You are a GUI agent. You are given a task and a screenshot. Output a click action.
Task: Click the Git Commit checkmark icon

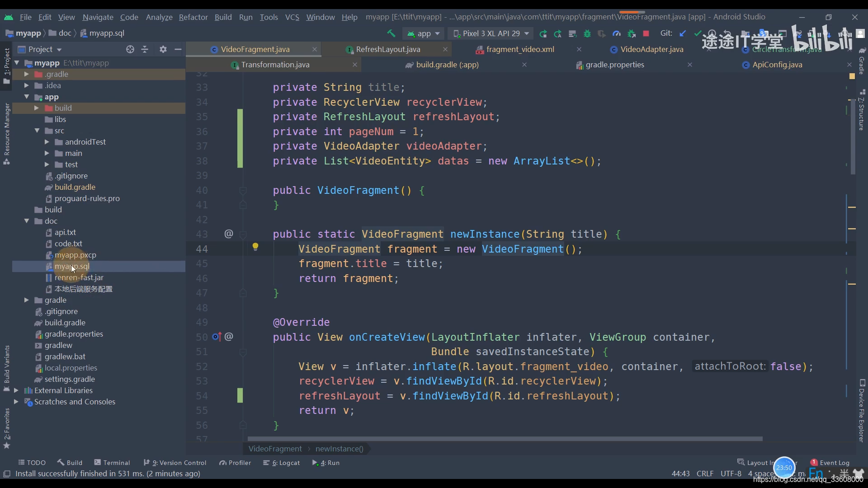[x=698, y=33]
